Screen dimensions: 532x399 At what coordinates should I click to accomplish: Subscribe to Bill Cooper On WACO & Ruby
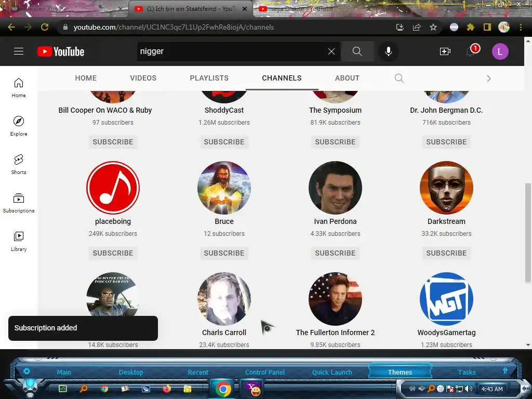click(113, 142)
